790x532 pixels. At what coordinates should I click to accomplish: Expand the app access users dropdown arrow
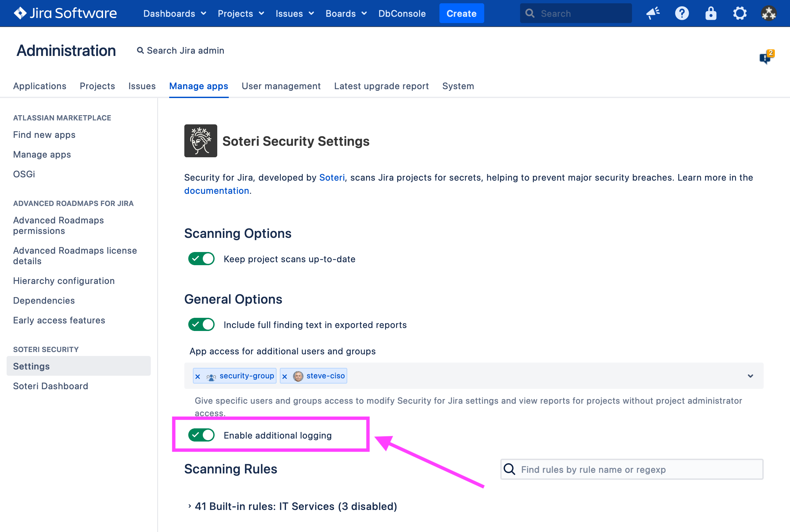pos(750,376)
